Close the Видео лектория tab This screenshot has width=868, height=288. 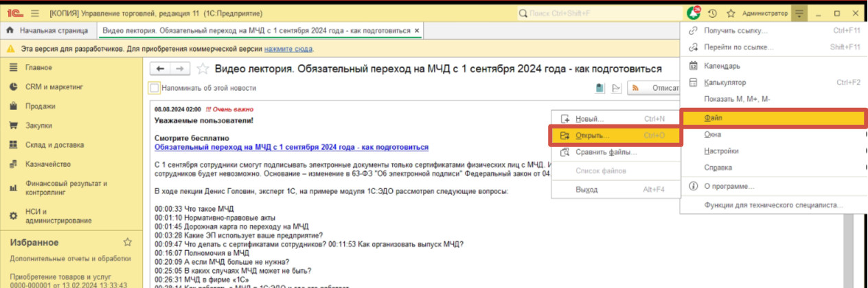(x=417, y=31)
